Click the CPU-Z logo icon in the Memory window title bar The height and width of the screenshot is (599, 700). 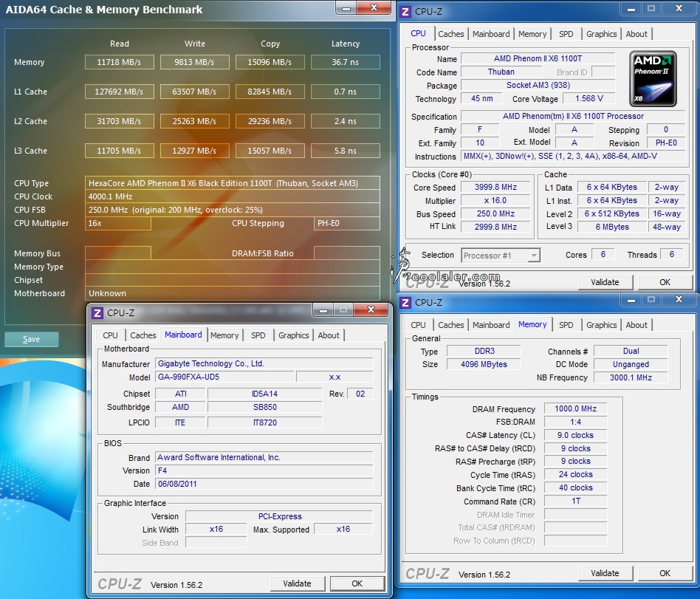pos(405,302)
